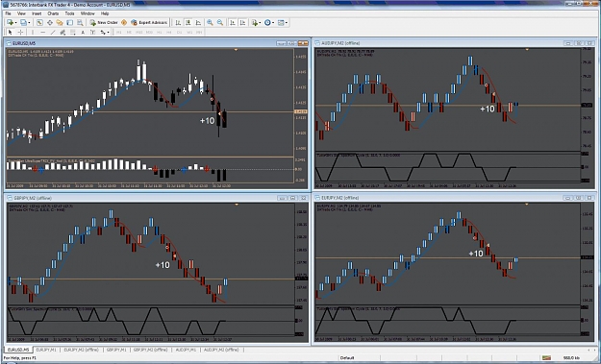The height and width of the screenshot is (364, 601).
Task: Open the Profiles toolbar icon
Action: 23,23
